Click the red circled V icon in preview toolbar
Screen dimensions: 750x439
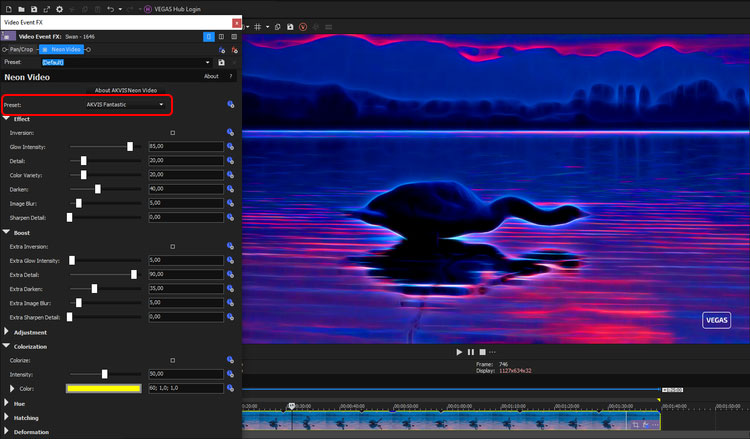(303, 27)
